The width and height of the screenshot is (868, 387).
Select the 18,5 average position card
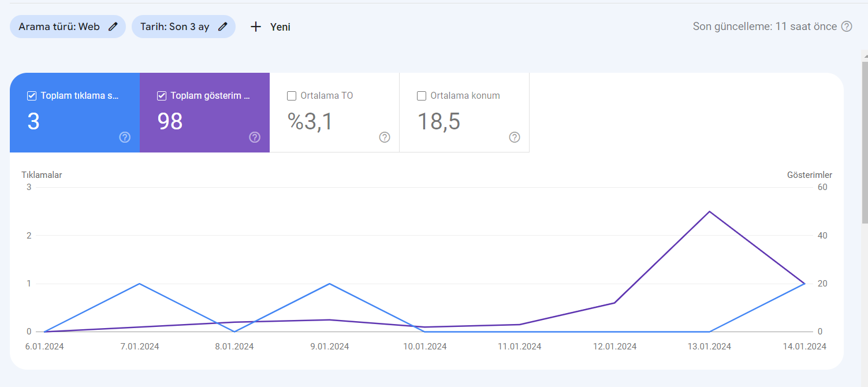(464, 113)
